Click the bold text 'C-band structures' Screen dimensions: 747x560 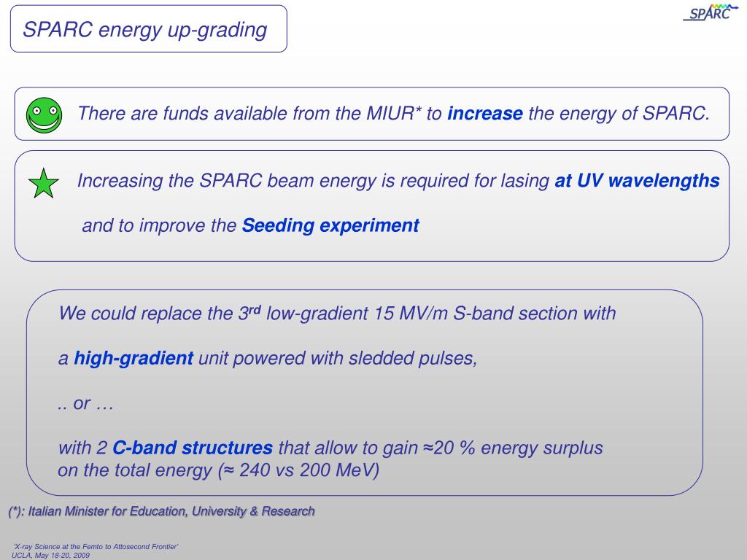[193, 448]
